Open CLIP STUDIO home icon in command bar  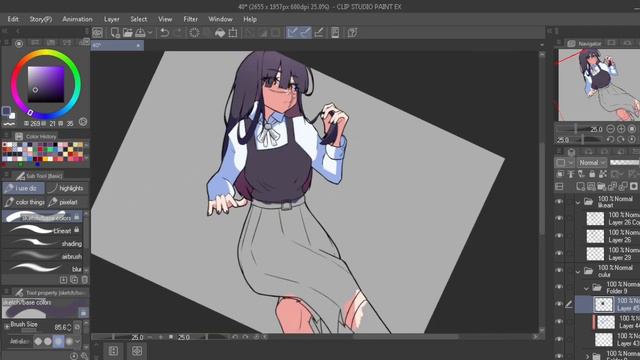click(x=98, y=33)
